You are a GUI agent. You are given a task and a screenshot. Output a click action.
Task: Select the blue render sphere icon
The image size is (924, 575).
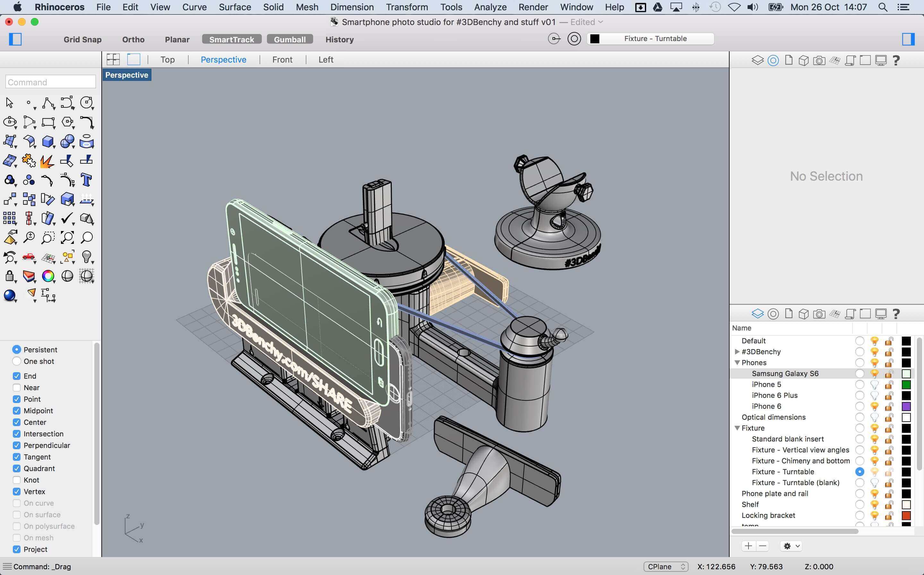click(x=10, y=296)
